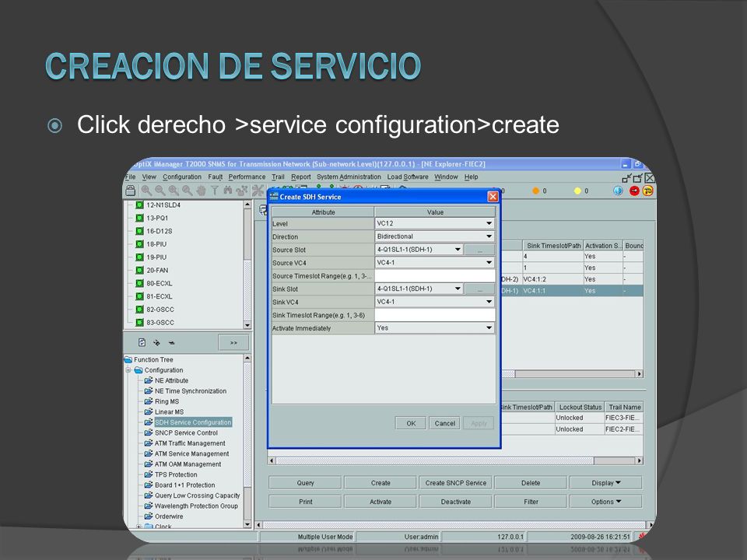
Task: Click the red circular alarm icon
Action: coord(634,191)
